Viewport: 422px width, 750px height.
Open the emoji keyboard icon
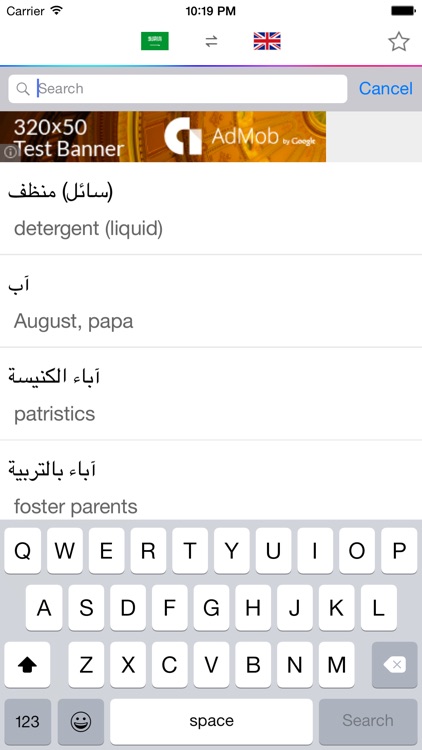81,721
